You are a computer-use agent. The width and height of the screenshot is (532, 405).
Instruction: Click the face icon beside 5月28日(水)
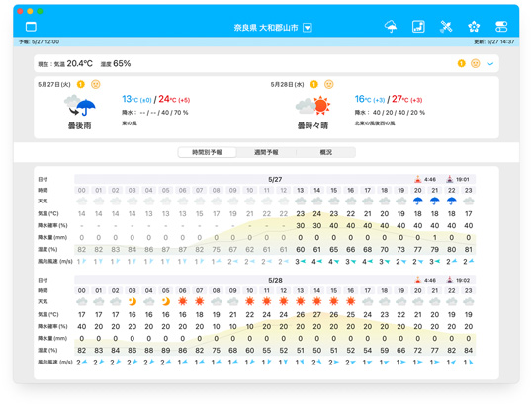point(328,84)
